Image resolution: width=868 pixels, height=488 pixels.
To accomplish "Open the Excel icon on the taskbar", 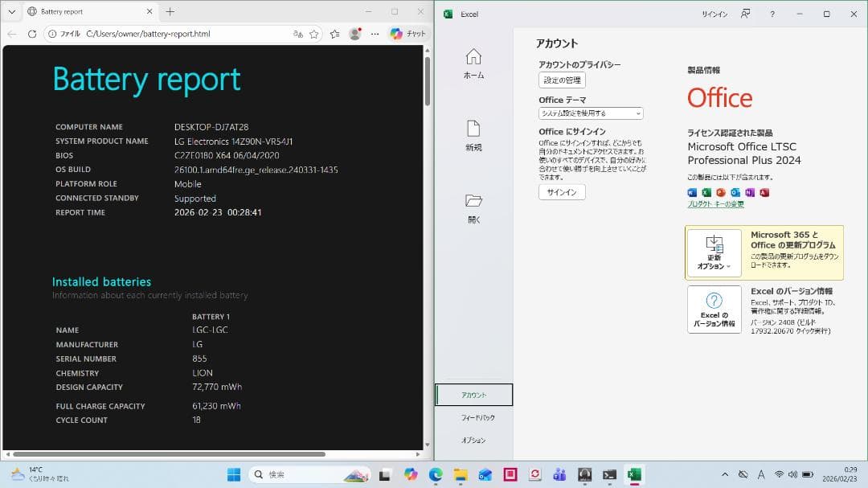I will click(634, 474).
